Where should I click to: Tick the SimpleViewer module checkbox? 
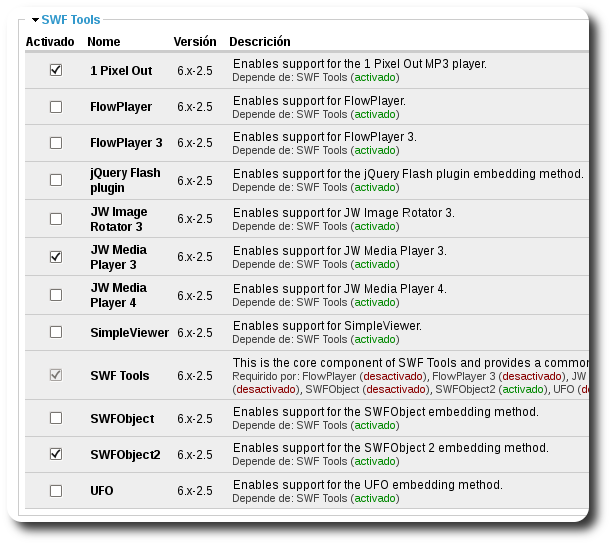tap(56, 332)
